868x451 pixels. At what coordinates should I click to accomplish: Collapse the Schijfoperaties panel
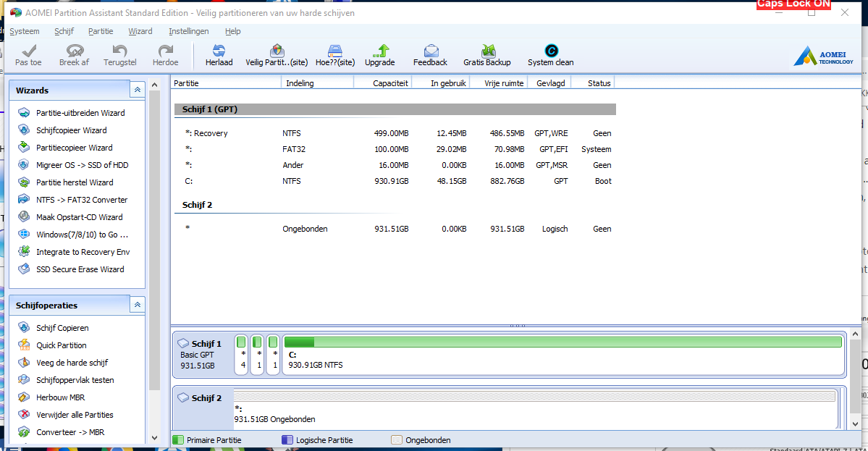pos(138,305)
